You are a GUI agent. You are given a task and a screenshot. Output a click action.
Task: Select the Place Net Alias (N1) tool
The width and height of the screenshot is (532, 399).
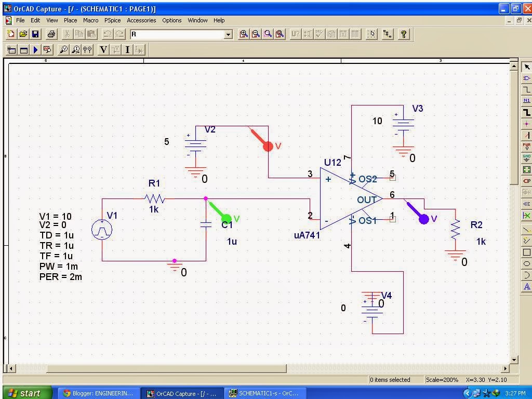click(527, 101)
